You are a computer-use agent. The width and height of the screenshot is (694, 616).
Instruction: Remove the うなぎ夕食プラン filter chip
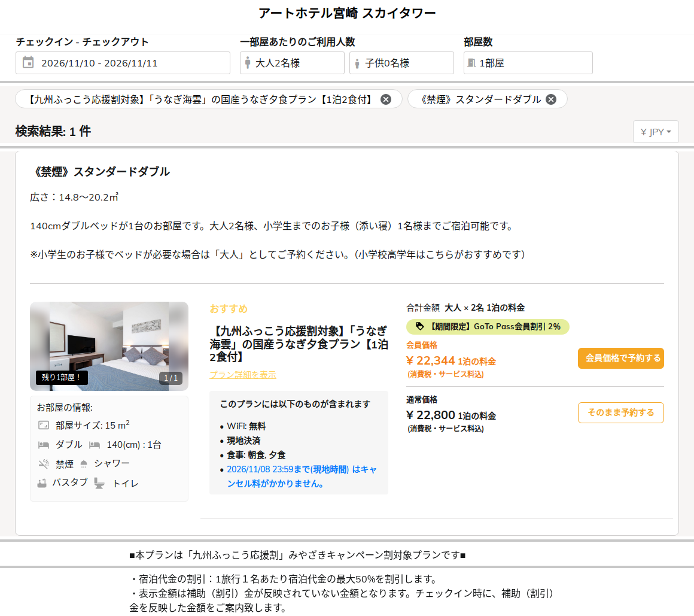point(386,99)
